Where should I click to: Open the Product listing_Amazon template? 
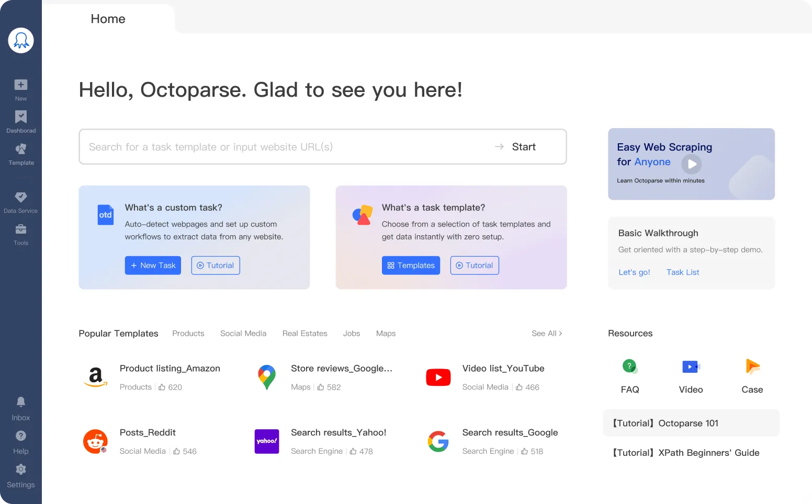(x=170, y=368)
